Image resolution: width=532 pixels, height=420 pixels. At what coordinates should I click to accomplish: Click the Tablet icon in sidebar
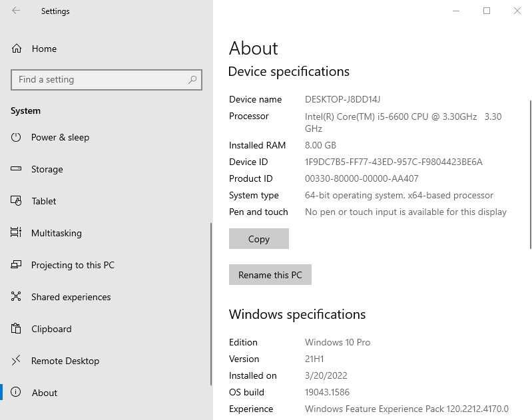point(17,201)
